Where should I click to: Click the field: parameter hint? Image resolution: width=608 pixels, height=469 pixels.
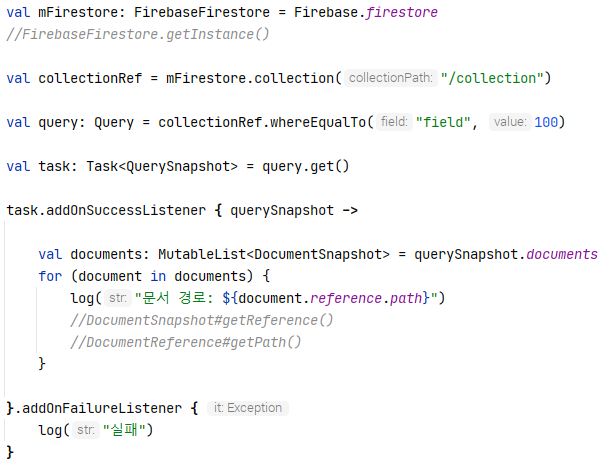[394, 122]
